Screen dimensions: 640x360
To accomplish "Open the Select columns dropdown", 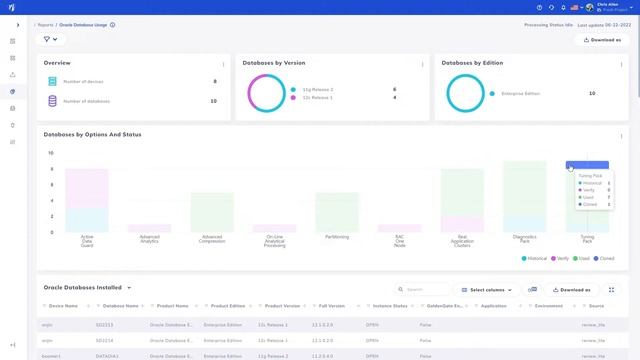I will 487,290.
